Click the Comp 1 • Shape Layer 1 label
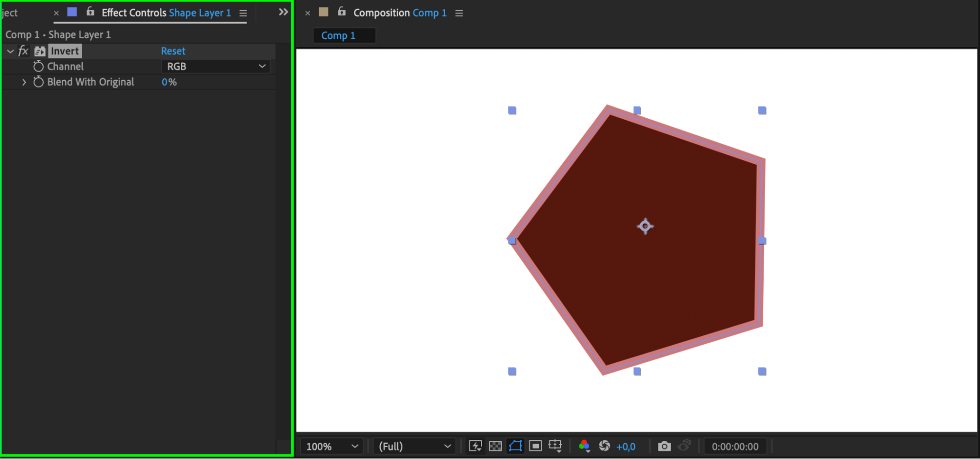 pos(58,35)
